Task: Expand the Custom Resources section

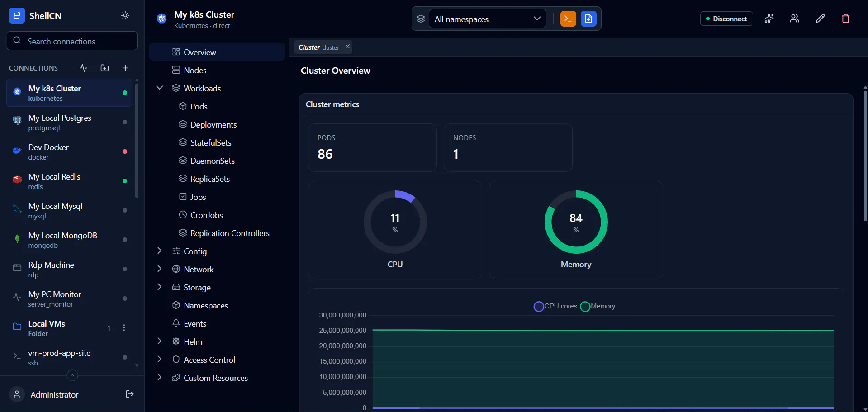Action: [x=159, y=377]
